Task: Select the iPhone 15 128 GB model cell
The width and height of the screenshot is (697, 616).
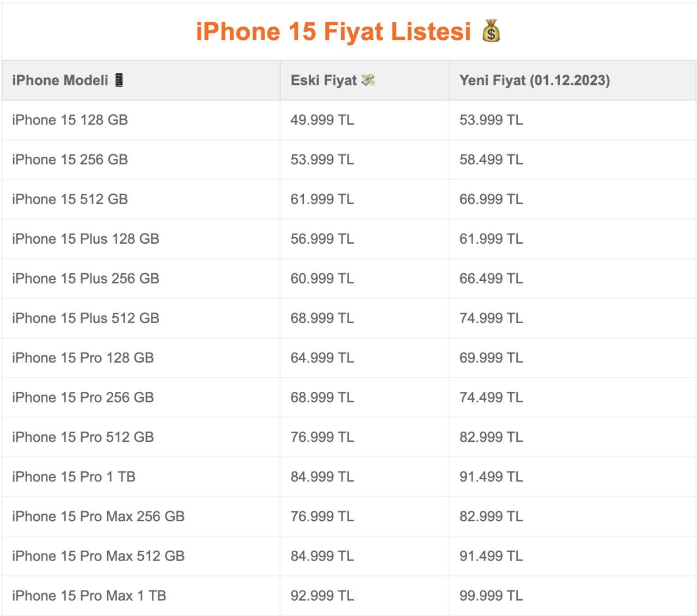Action: click(70, 120)
